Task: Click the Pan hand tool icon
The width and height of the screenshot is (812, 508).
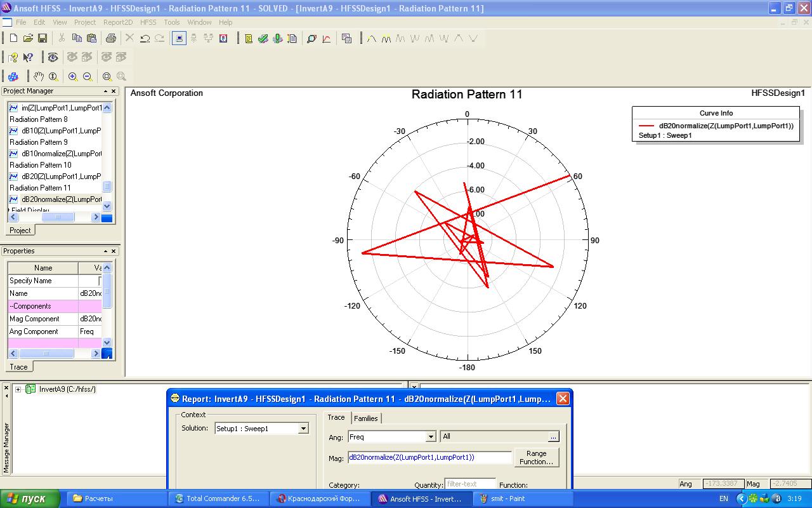Action: pos(39,77)
